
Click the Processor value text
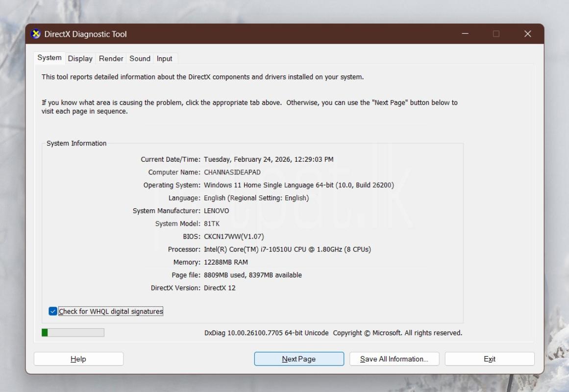(x=287, y=249)
